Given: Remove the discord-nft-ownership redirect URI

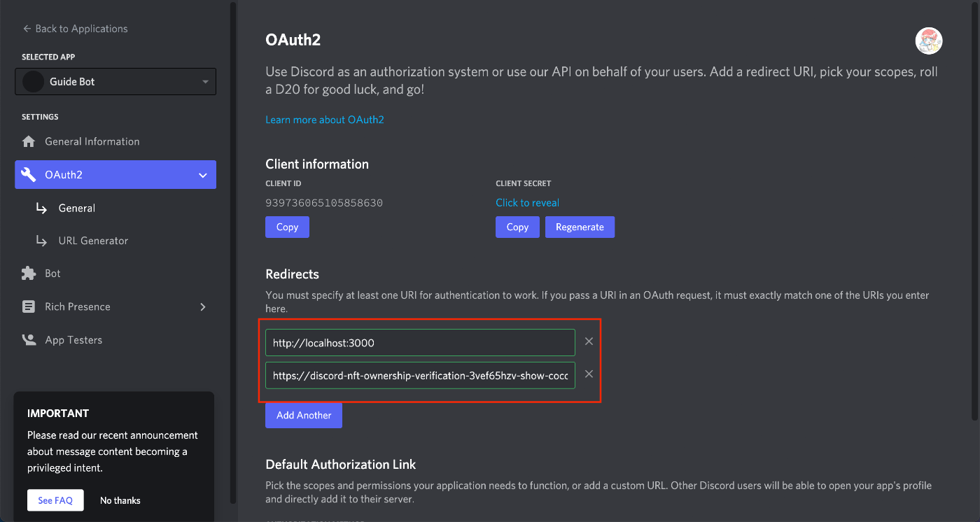Looking at the screenshot, I should tap(589, 374).
